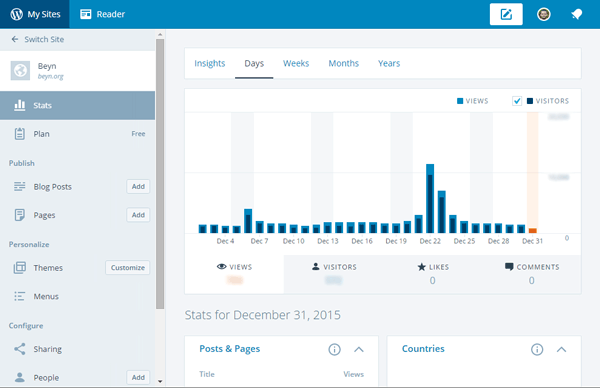
Task: Open Reader label in the top bar
Action: point(111,14)
